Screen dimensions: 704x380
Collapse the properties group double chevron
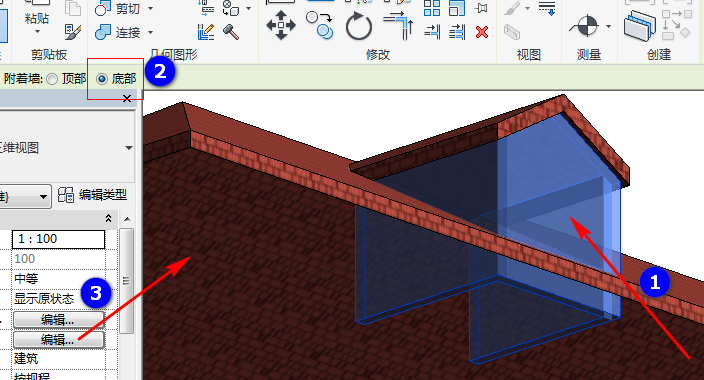[108, 218]
